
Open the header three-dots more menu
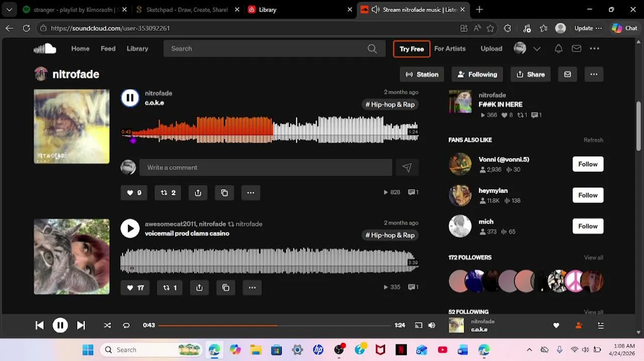pos(594,49)
